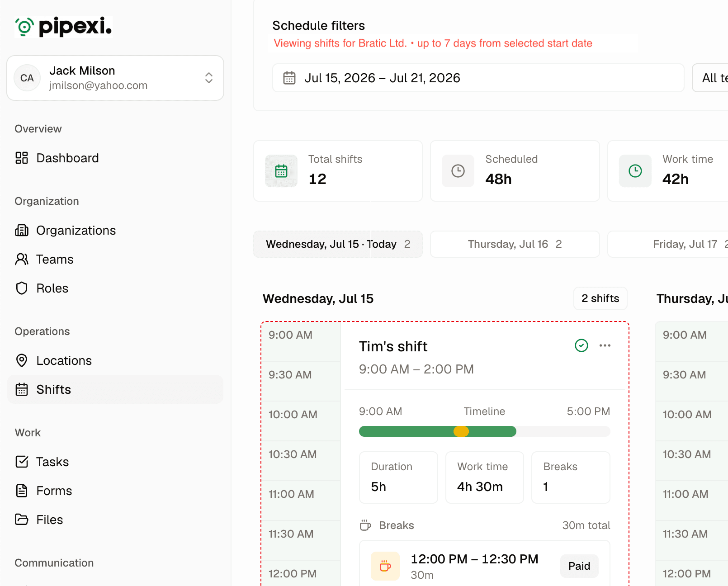
Task: Open the Dashboard icon in sidebar
Action: coord(22,158)
